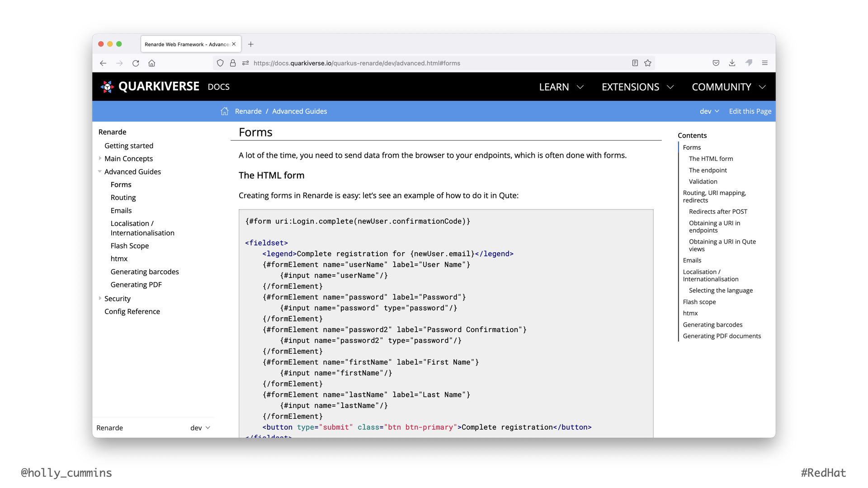The image size is (868, 488).
Task: Click the Edit this Page link
Action: tap(750, 111)
